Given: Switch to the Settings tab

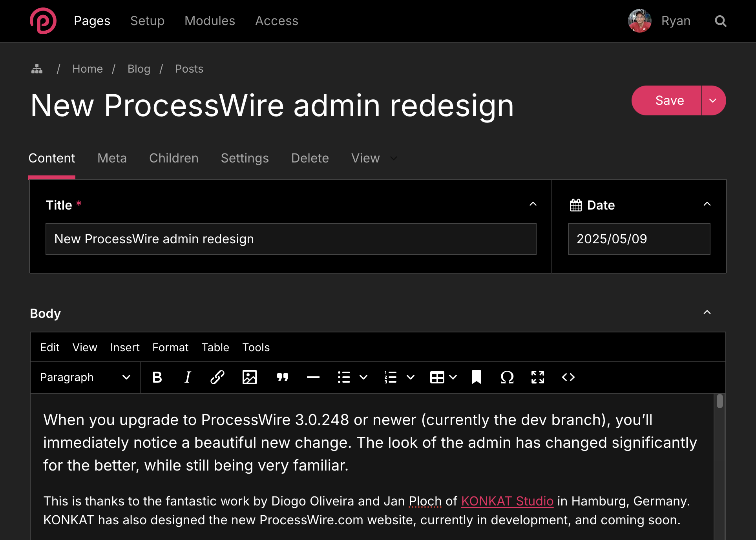Looking at the screenshot, I should (245, 158).
